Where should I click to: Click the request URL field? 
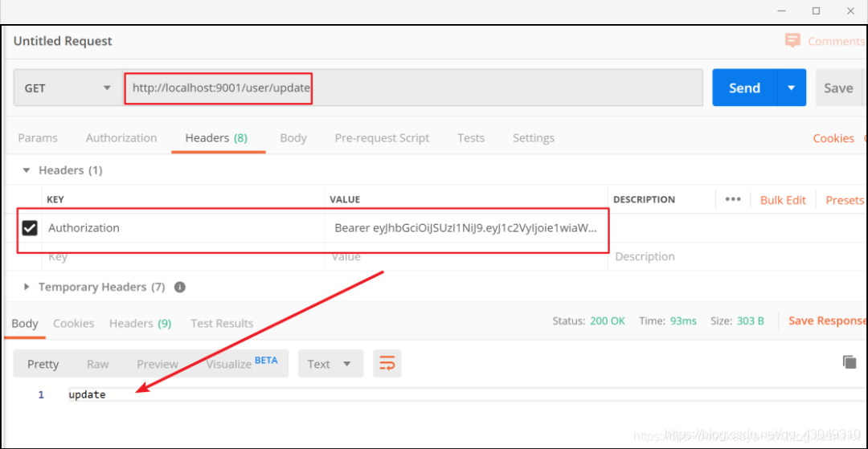coord(413,88)
